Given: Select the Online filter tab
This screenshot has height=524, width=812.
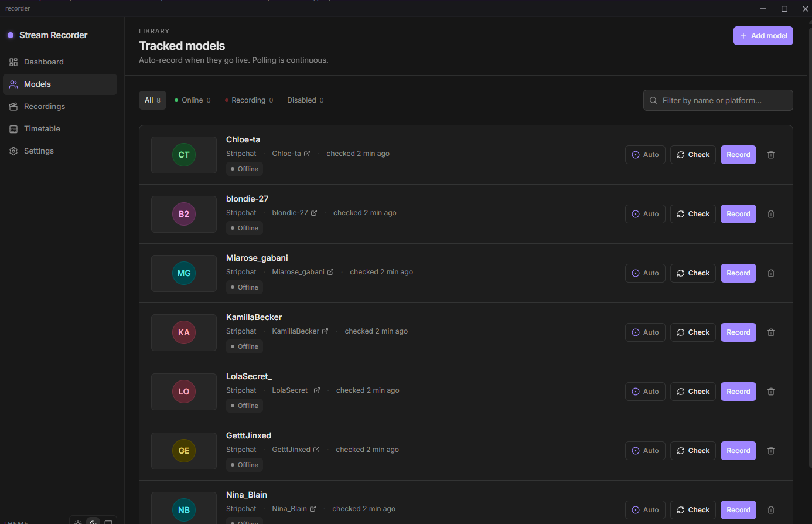Looking at the screenshot, I should click(x=192, y=100).
